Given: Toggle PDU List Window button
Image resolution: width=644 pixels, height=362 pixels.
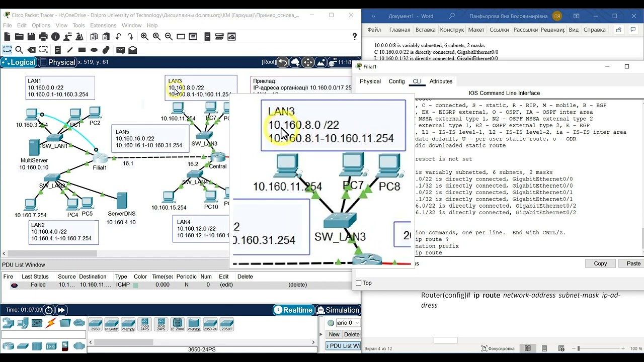Looking at the screenshot, I should pyautogui.click(x=343, y=346).
